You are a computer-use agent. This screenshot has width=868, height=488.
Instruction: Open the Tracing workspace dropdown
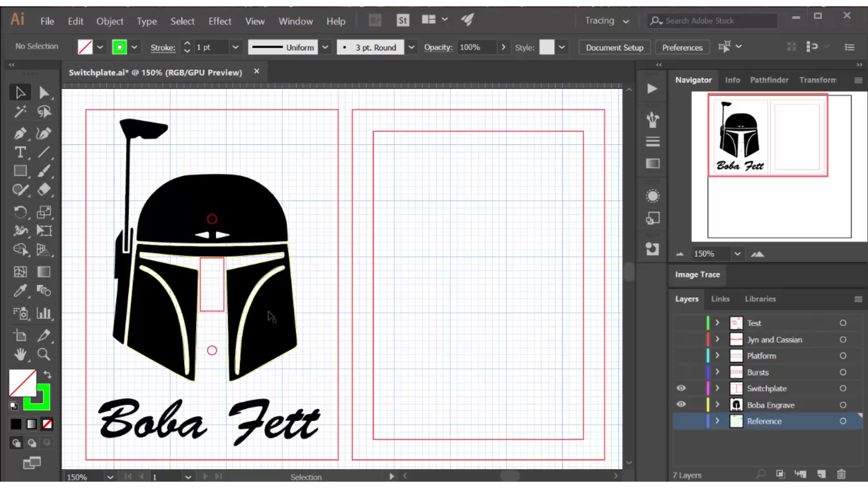coord(607,21)
